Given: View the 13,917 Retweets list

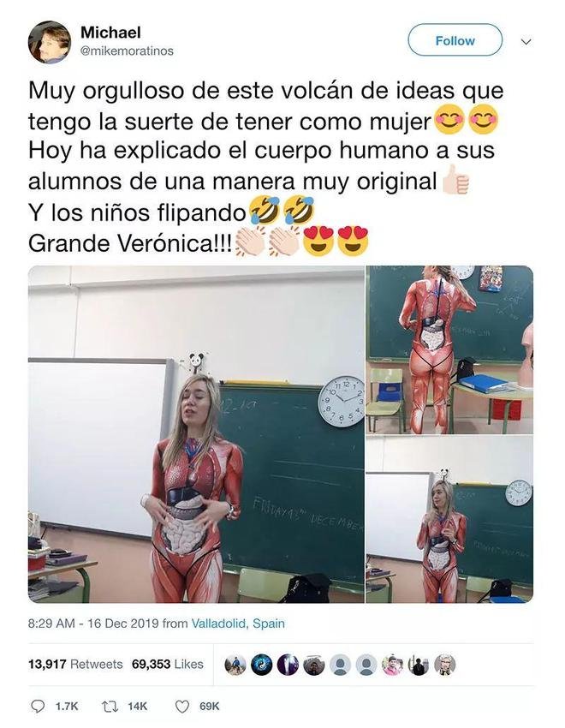Looking at the screenshot, I should coord(75,665).
